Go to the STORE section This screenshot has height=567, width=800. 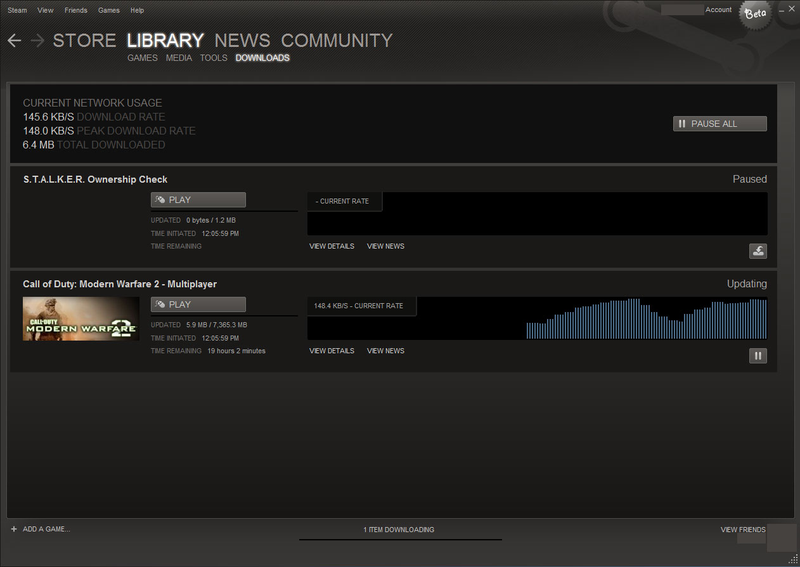(85, 41)
